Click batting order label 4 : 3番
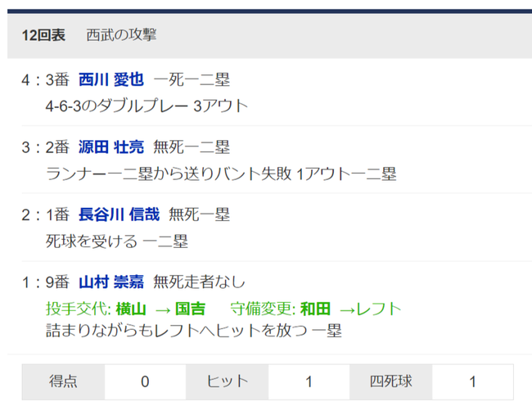Viewport: 532px width, 406px height. point(46,79)
